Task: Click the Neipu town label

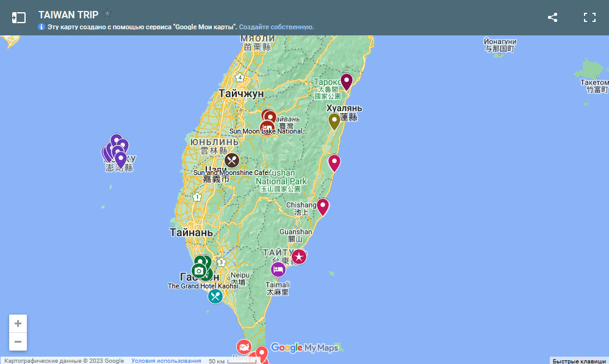Action: click(240, 278)
